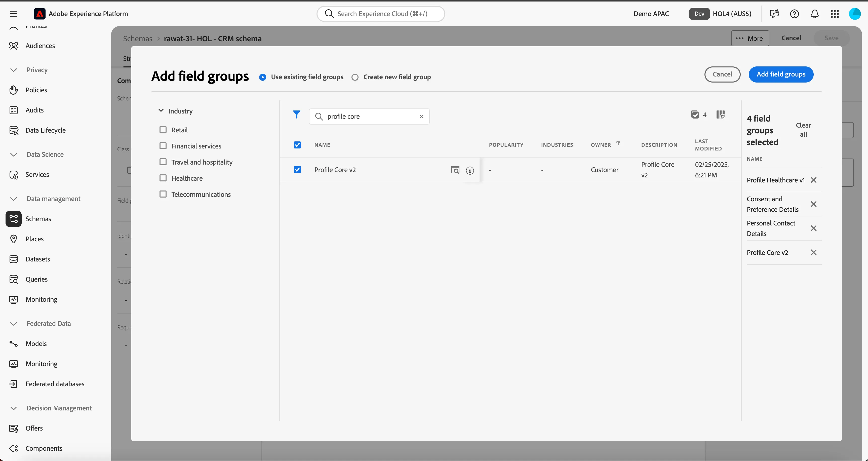Viewport: 868px width, 461px height.
Task: Open the column customization settings icon
Action: (x=720, y=115)
